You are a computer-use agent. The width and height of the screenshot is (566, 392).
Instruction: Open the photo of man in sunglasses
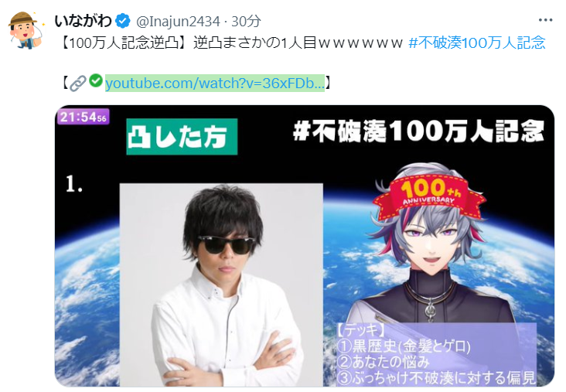(x=221, y=285)
